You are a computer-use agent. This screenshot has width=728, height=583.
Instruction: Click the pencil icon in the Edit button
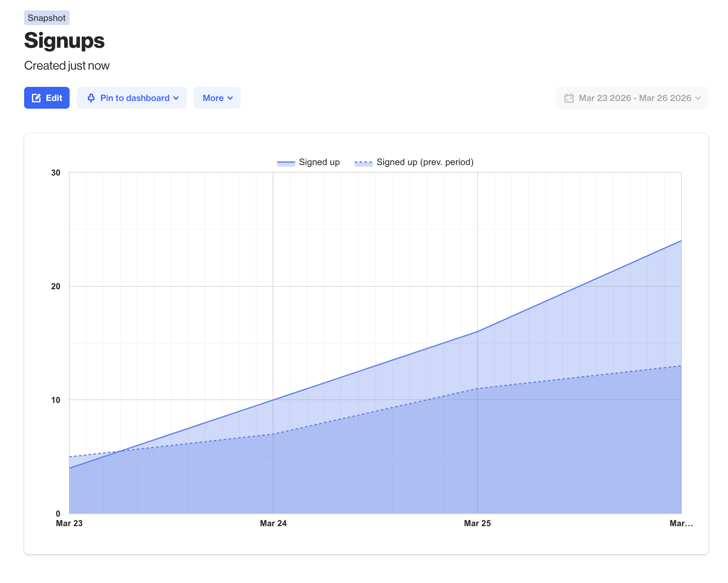[x=36, y=98]
